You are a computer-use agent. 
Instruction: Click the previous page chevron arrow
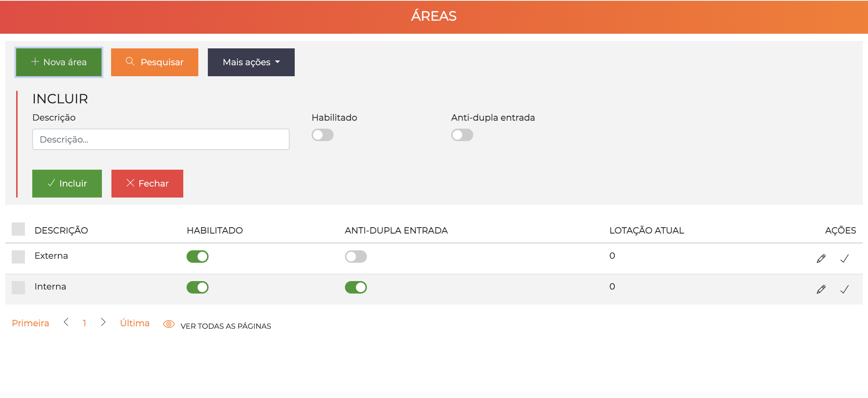pyautogui.click(x=67, y=323)
